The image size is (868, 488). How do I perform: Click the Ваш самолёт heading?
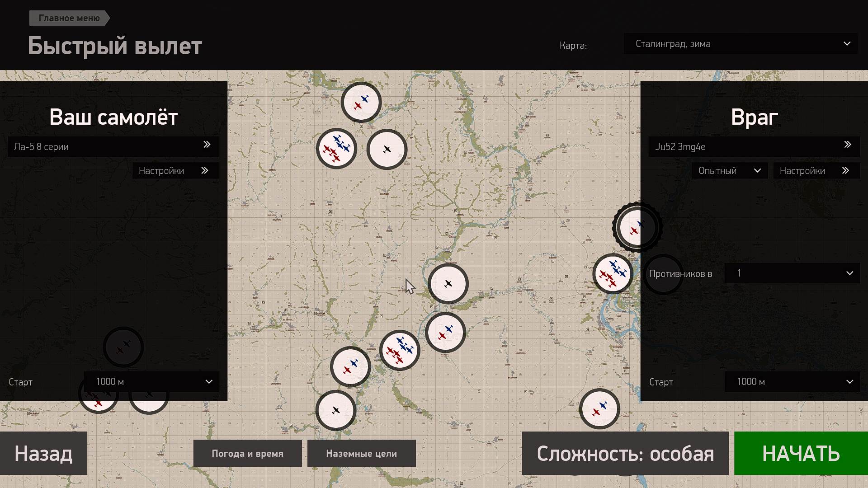click(x=113, y=117)
